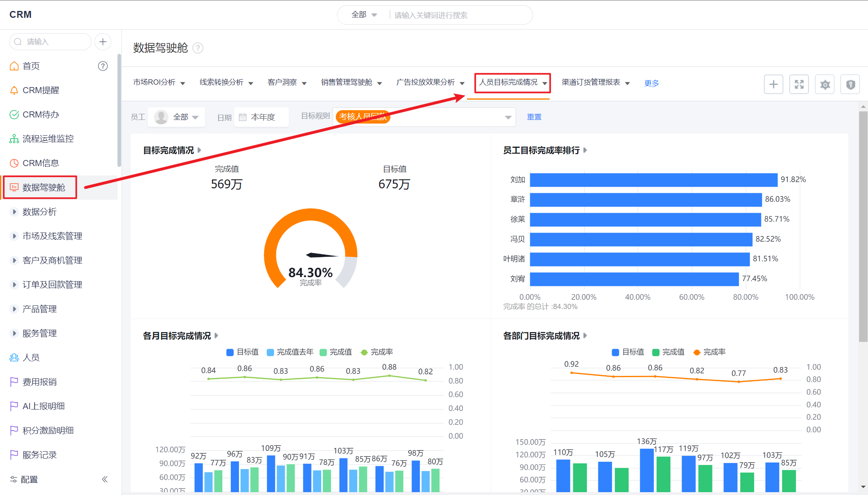This screenshot has height=495, width=868.
Task: Open the 全部 search scope dropdown
Action: (x=364, y=15)
